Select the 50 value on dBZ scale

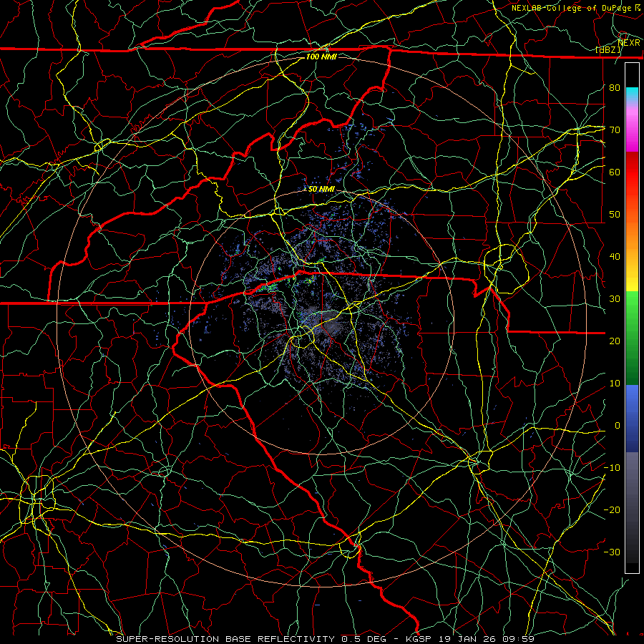click(615, 215)
